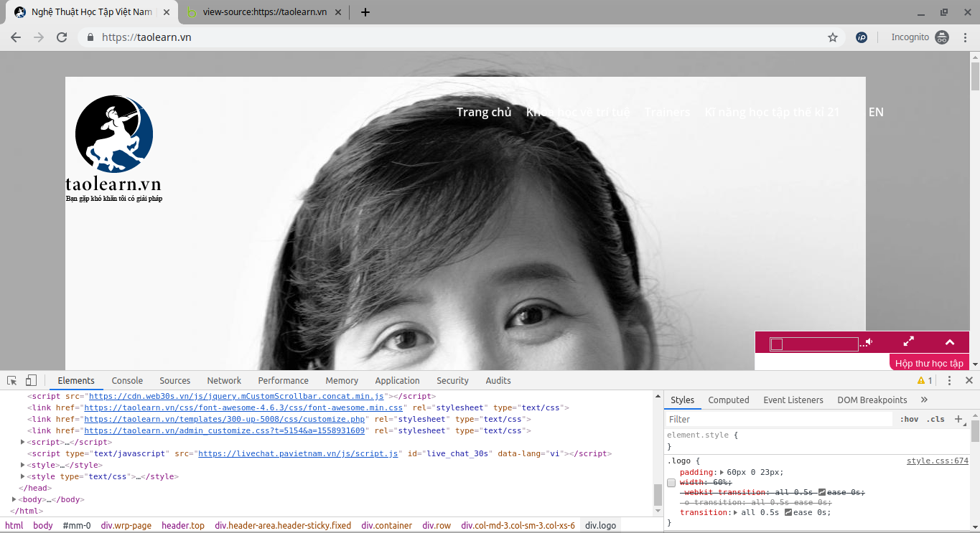Open the Memory tab
Screen dimensions: 980x533
342,381
